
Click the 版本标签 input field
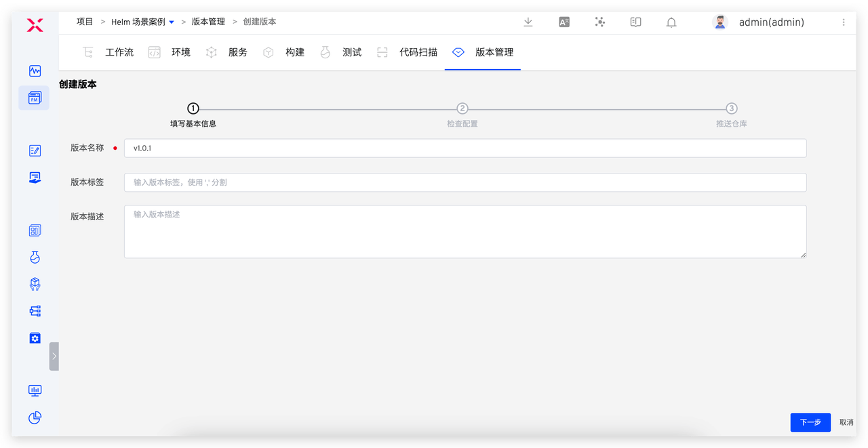(x=465, y=182)
